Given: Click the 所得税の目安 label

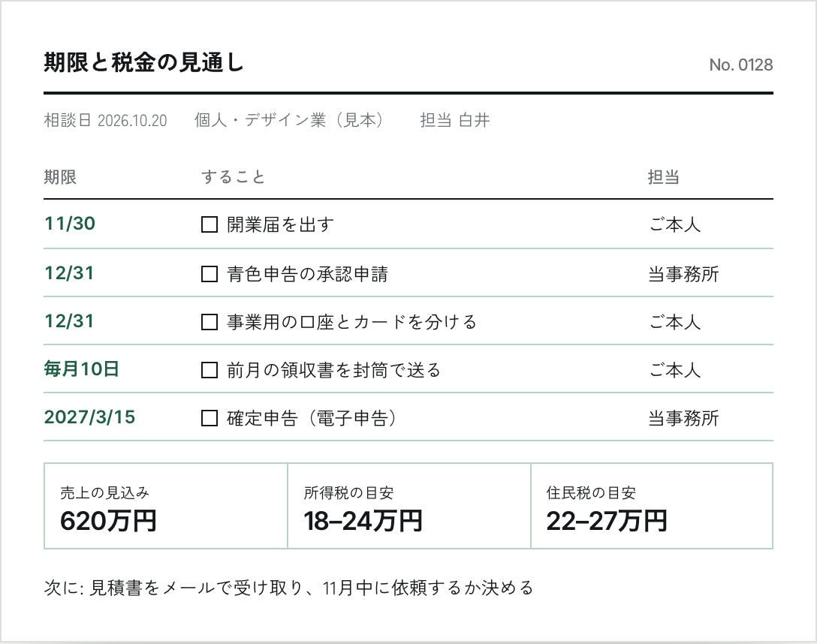Looking at the screenshot, I should pyautogui.click(x=348, y=492).
